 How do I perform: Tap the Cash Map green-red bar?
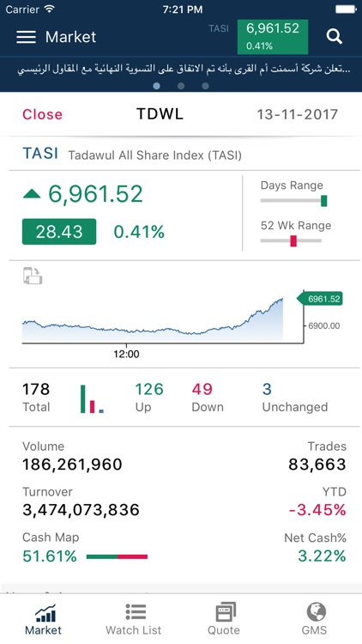click(x=117, y=557)
